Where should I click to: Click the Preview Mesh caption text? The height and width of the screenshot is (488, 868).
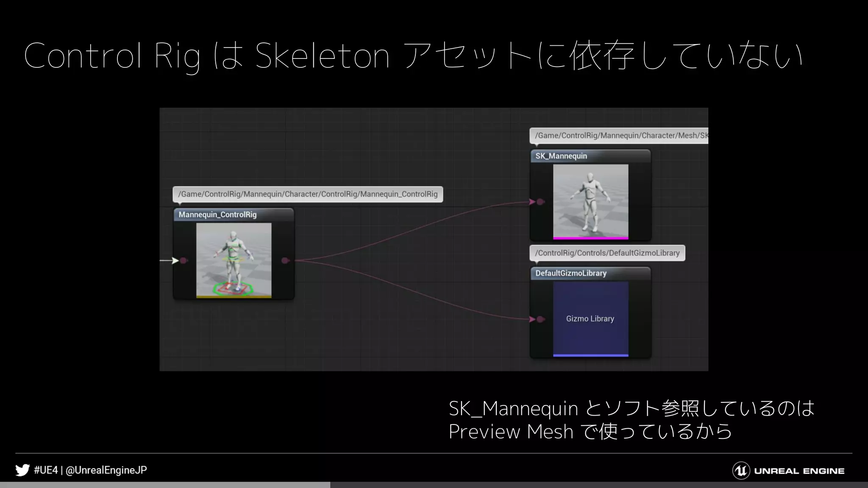coord(590,432)
